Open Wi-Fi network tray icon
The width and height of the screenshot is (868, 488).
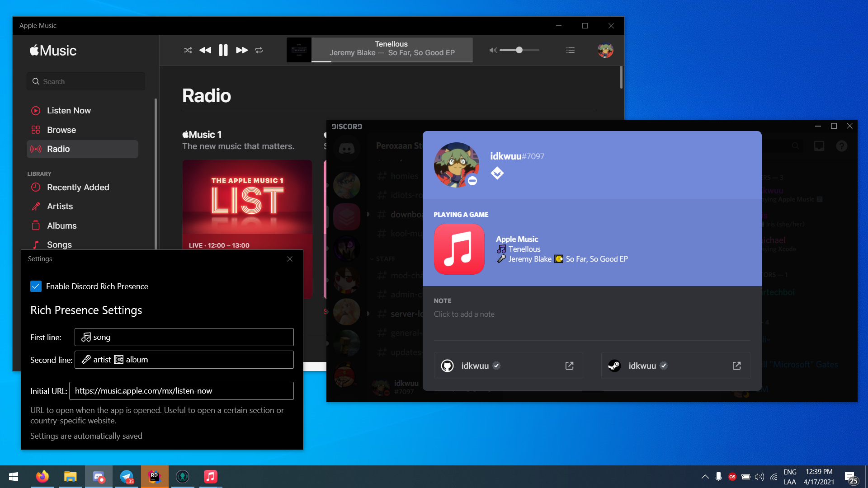[x=774, y=477]
